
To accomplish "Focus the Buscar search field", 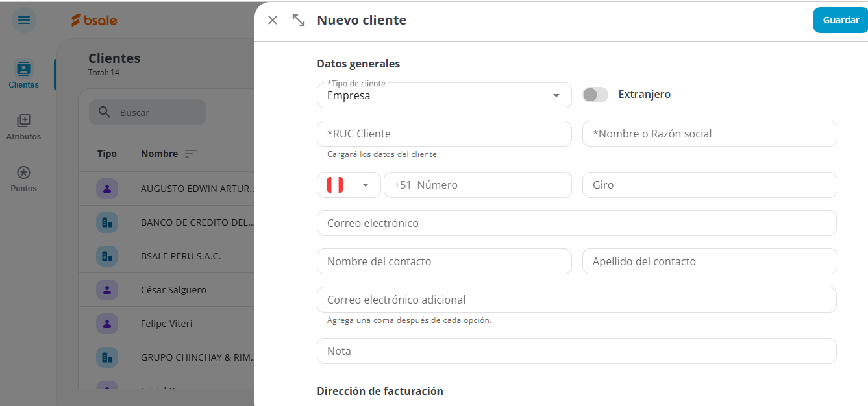I will click(147, 112).
